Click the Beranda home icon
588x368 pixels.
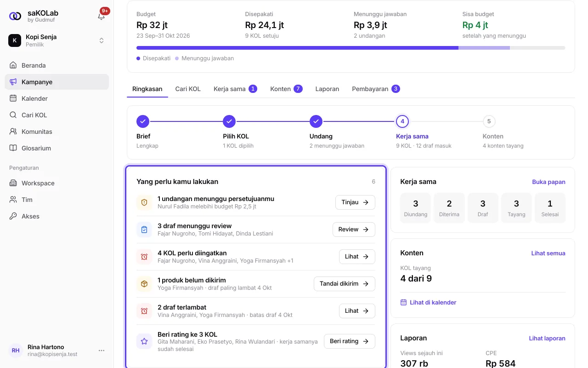coord(13,65)
